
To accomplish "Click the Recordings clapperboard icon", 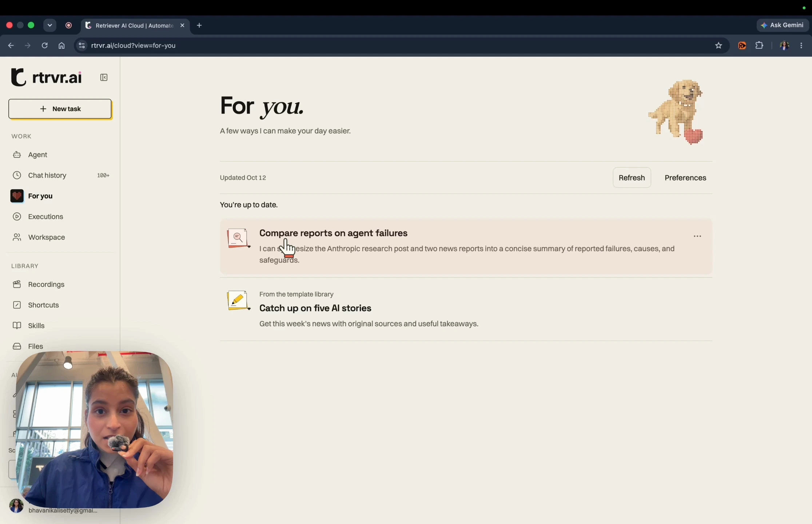I will pos(17,284).
